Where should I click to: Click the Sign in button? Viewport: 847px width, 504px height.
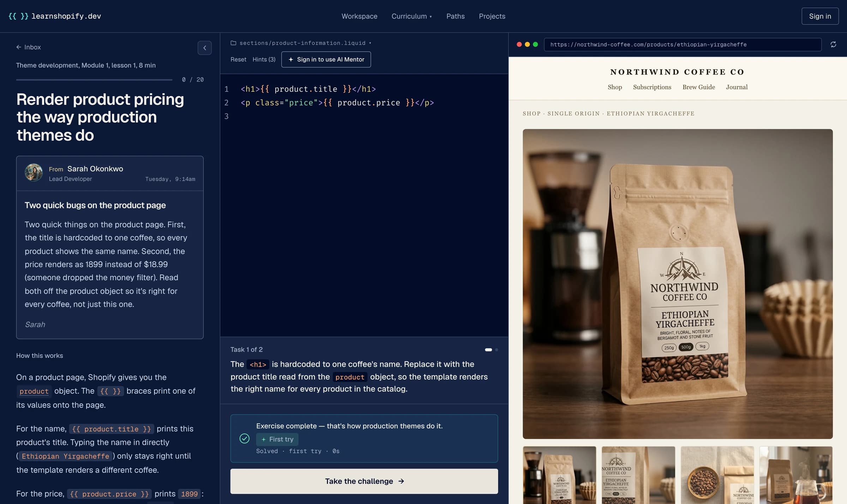820,16
